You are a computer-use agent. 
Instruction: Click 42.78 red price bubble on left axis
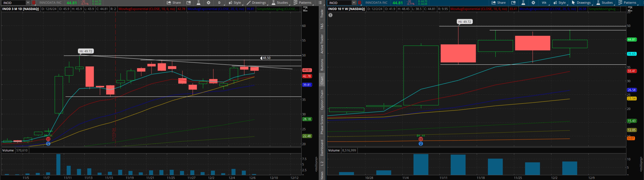pyautogui.click(x=307, y=76)
